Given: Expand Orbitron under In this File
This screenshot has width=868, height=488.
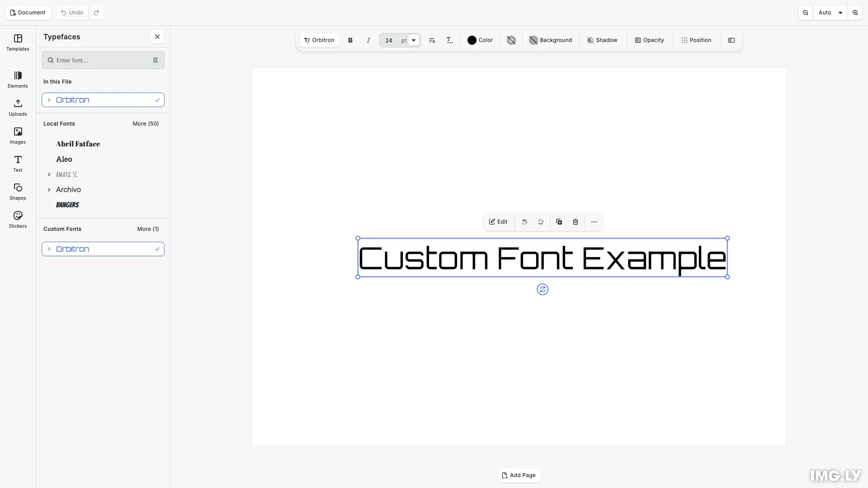Looking at the screenshot, I should pos(49,100).
